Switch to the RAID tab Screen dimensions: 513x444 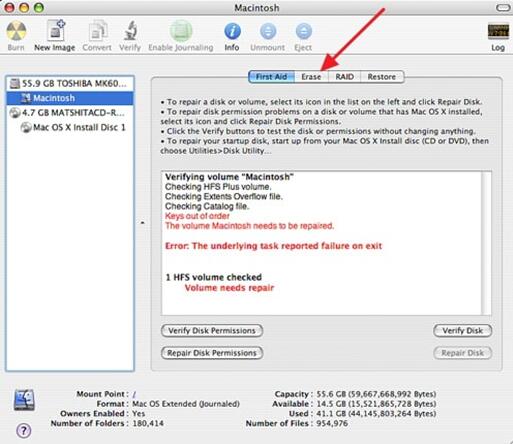coord(344,77)
